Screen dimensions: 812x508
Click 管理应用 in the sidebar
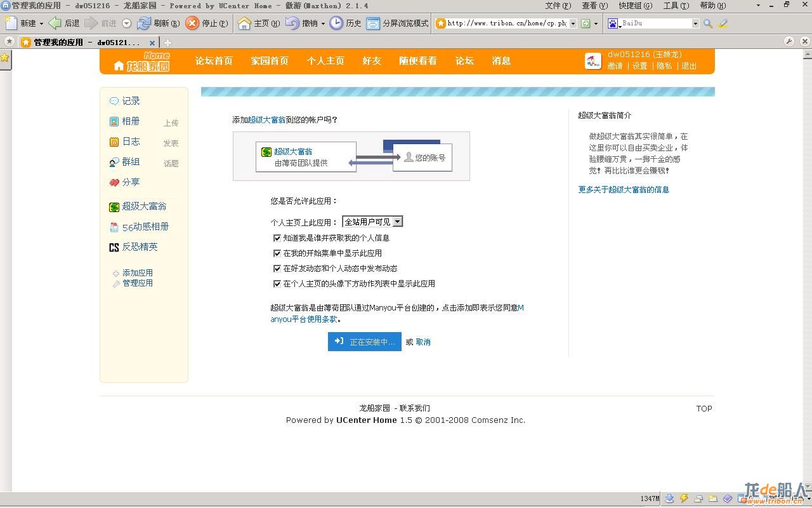[138, 283]
